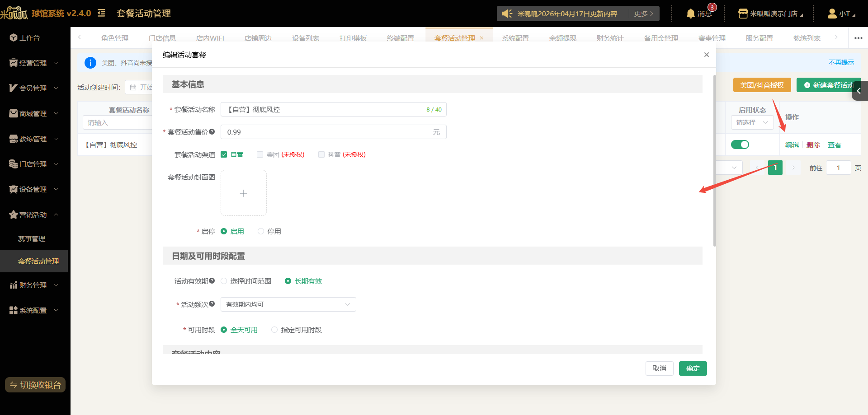Toggle the 自营 channel checkbox
The width and height of the screenshot is (868, 415).
224,154
